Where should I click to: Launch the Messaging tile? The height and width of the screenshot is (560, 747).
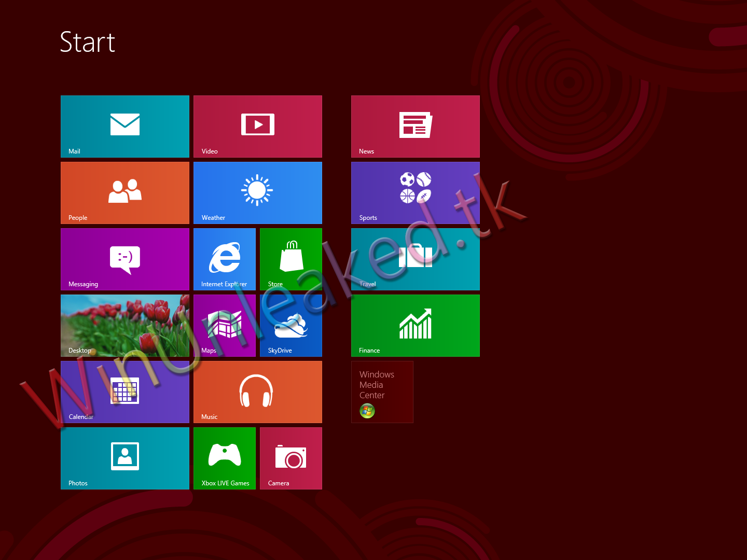125,259
